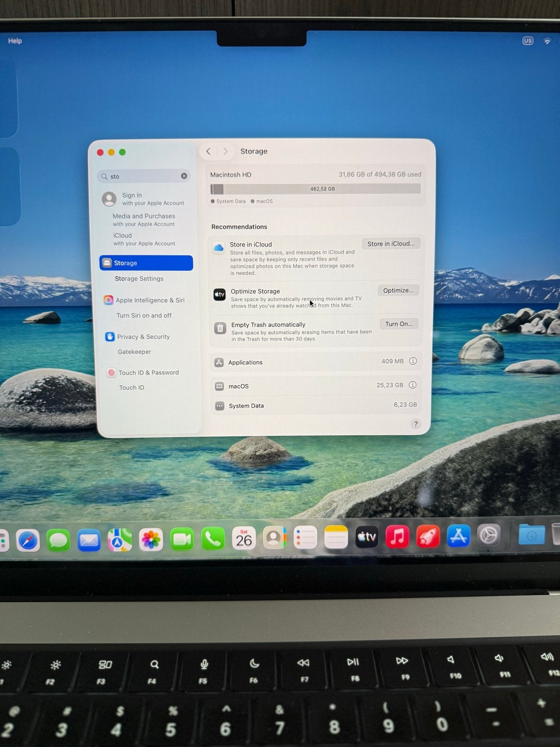Click the Wi-Fi status icon in menu bar
This screenshot has height=747, width=560.
point(547,41)
